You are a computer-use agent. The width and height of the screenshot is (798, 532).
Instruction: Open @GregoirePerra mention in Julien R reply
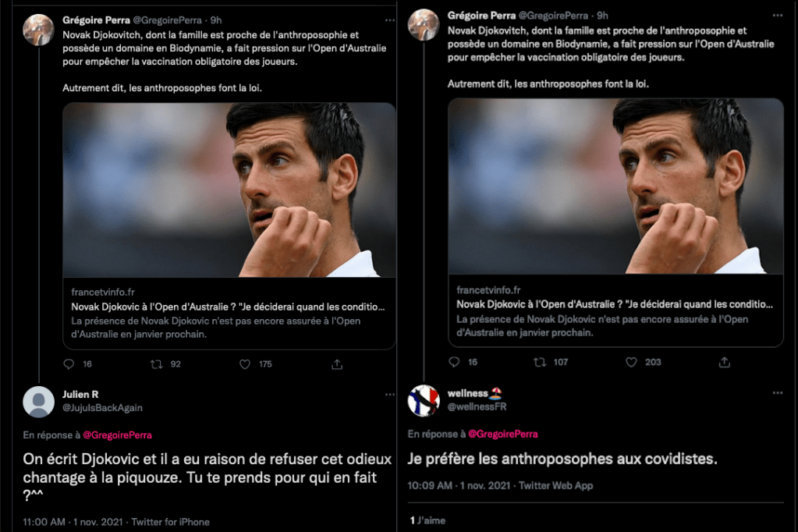[x=117, y=435]
